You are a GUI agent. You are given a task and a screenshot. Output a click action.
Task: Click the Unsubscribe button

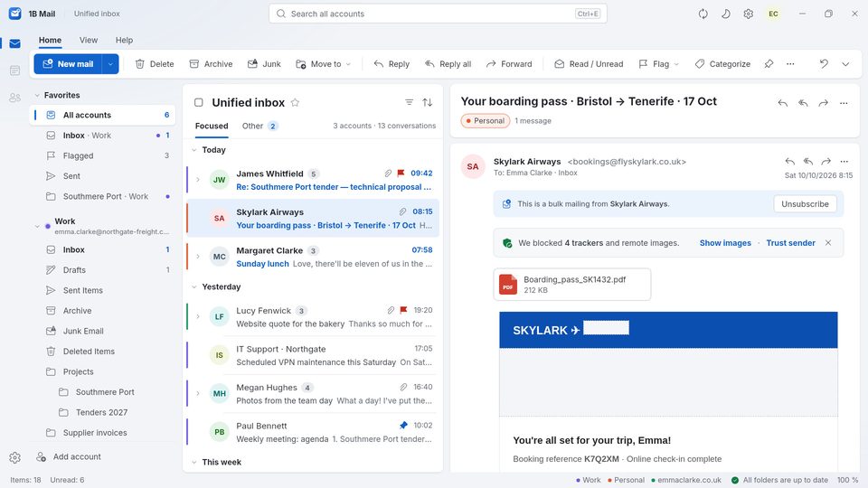tap(805, 204)
